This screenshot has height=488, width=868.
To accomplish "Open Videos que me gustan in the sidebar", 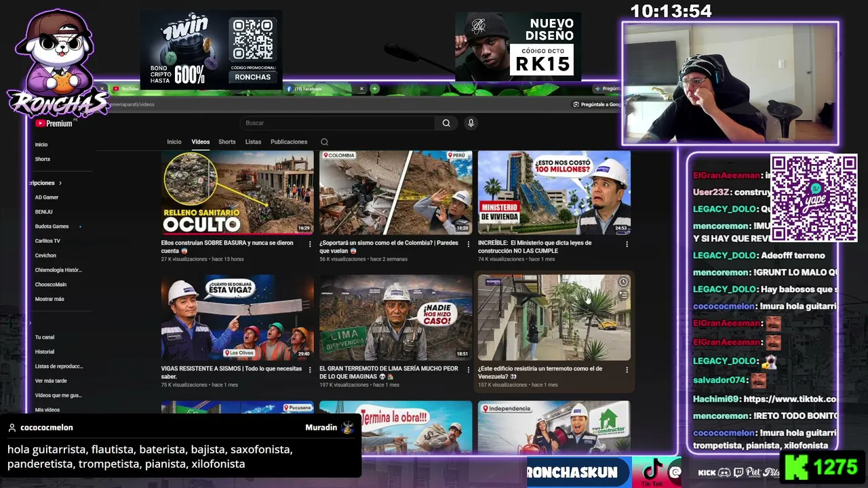I will tap(58, 395).
